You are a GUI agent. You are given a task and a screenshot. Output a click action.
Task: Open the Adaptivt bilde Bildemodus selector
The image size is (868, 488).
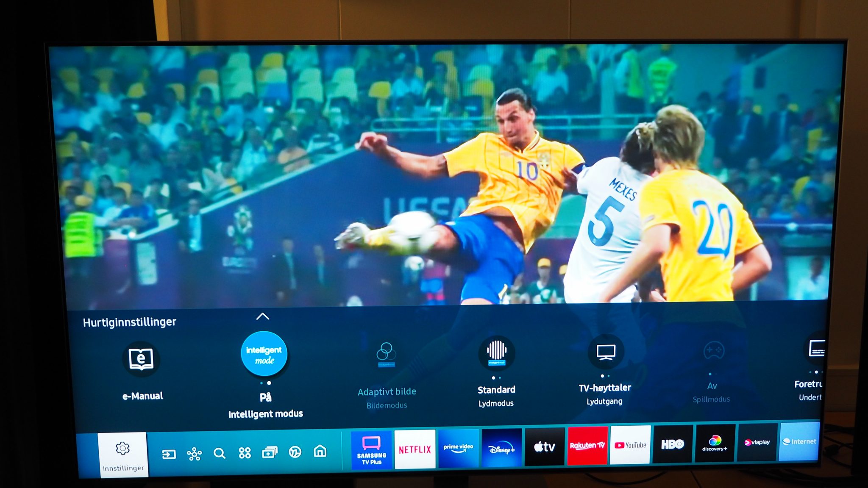[386, 354]
